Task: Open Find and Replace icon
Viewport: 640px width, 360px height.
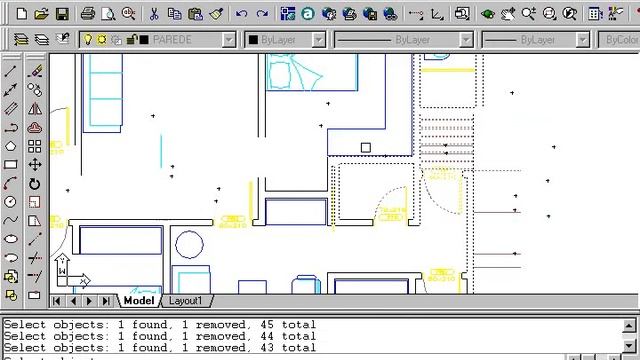Action: [129, 14]
